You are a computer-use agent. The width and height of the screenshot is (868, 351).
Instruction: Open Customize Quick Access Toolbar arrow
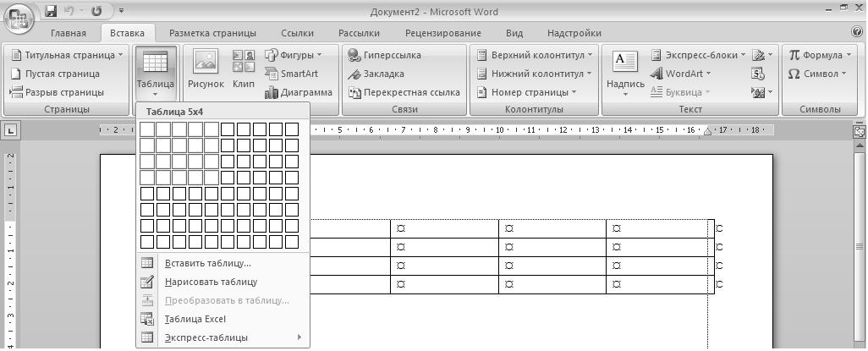pyautogui.click(x=121, y=10)
